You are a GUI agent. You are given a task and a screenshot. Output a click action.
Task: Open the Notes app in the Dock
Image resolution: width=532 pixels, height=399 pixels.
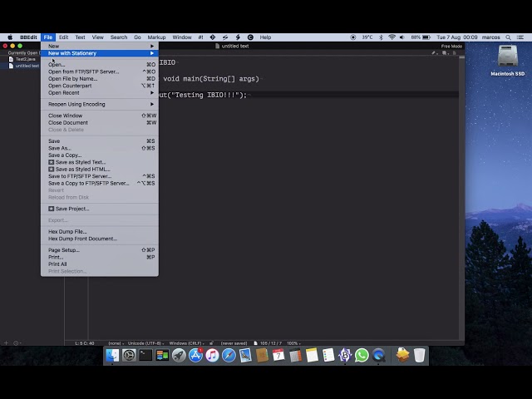tap(312, 355)
